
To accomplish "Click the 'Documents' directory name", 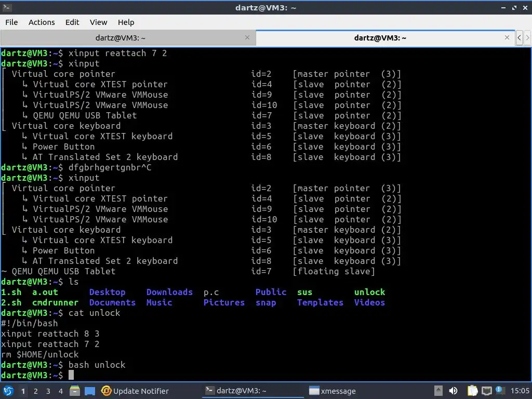I will click(x=112, y=302).
